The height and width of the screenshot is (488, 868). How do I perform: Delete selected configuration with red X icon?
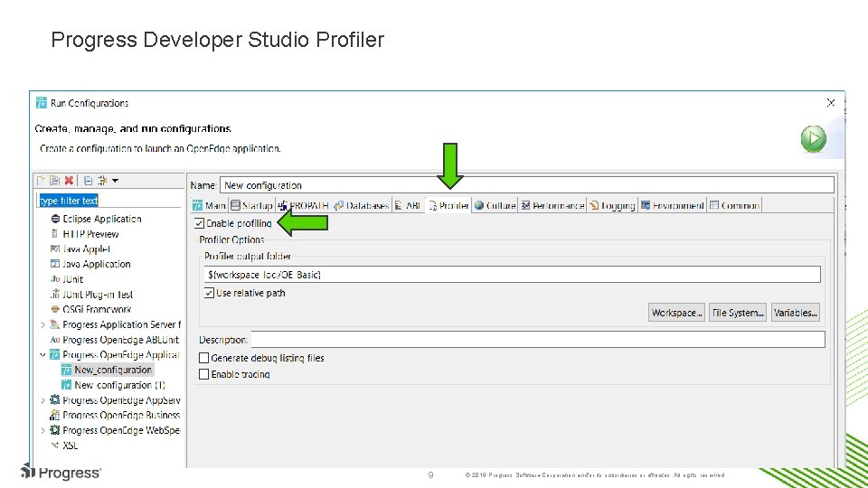(69, 181)
